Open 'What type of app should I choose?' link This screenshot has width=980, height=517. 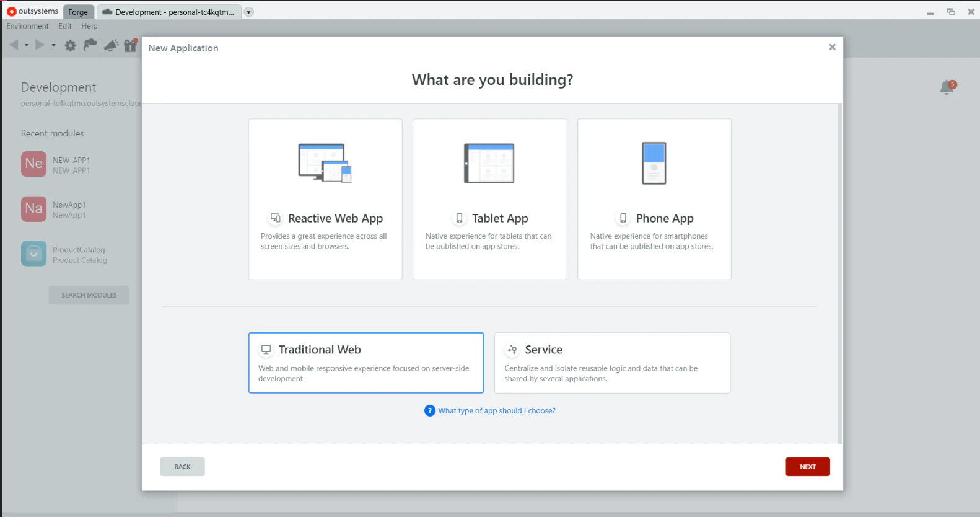tap(497, 411)
